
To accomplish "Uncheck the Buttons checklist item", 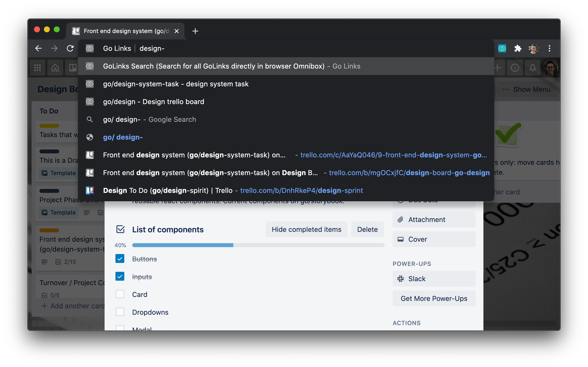I will 120,259.
